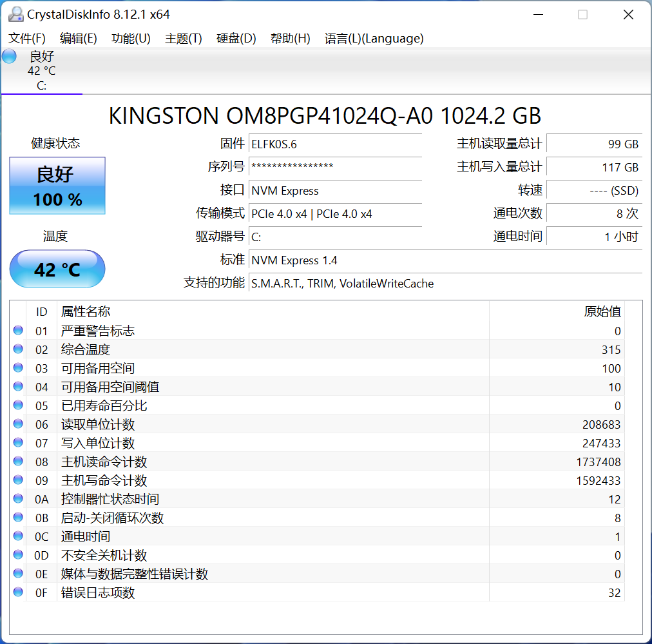Click status orb for 0C 通电时间
Image resolution: width=652 pixels, height=644 pixels.
pyautogui.click(x=18, y=536)
